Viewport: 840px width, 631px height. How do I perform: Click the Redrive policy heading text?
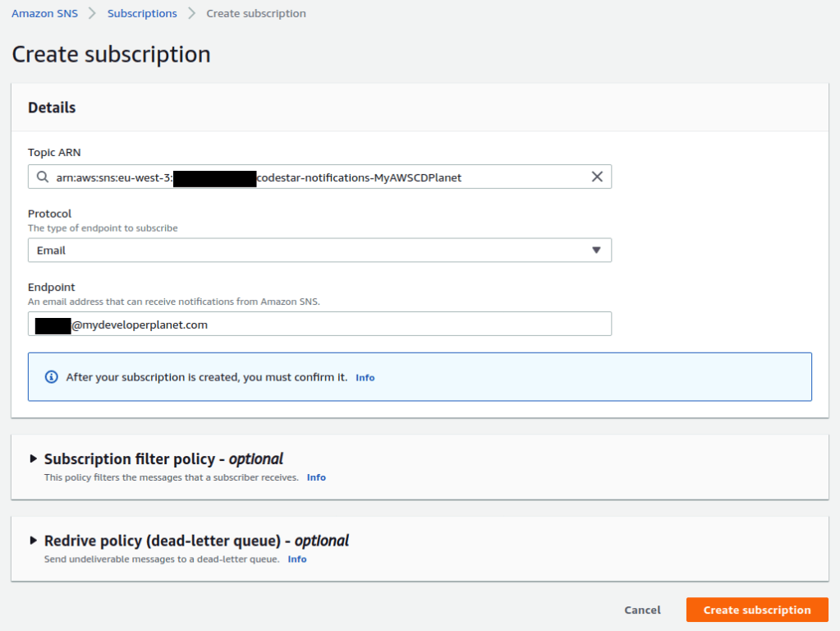click(196, 541)
